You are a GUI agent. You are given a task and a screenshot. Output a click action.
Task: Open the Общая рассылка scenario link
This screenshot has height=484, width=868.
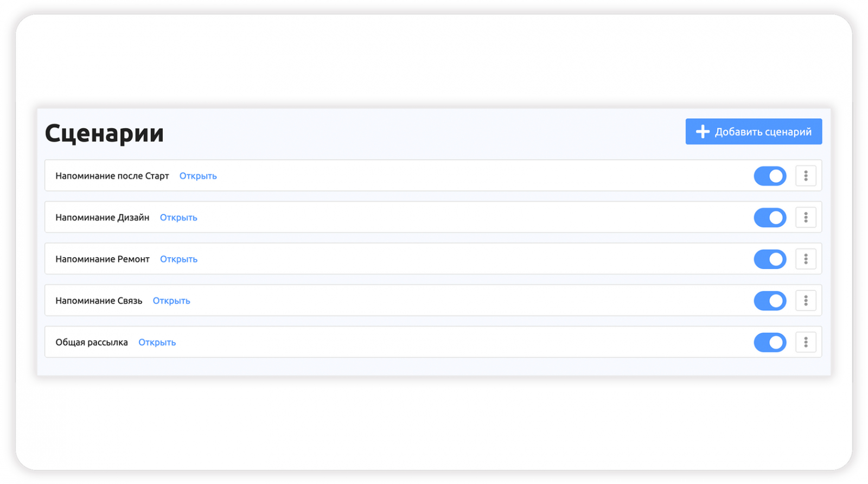pyautogui.click(x=157, y=342)
